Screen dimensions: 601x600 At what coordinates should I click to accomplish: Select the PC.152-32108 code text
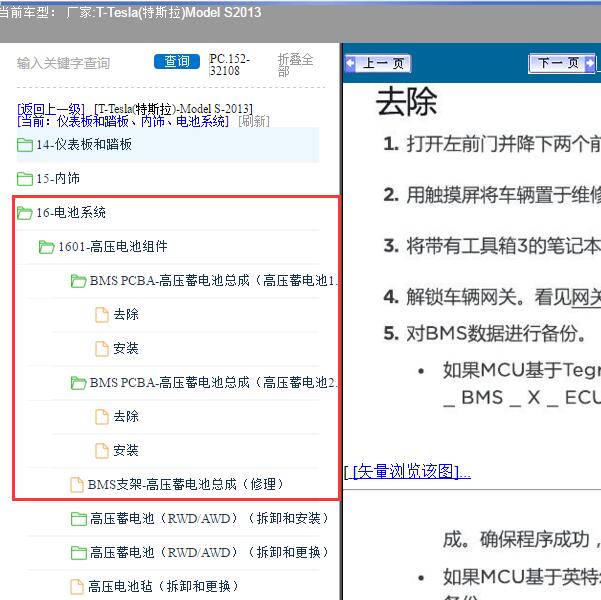(229, 64)
